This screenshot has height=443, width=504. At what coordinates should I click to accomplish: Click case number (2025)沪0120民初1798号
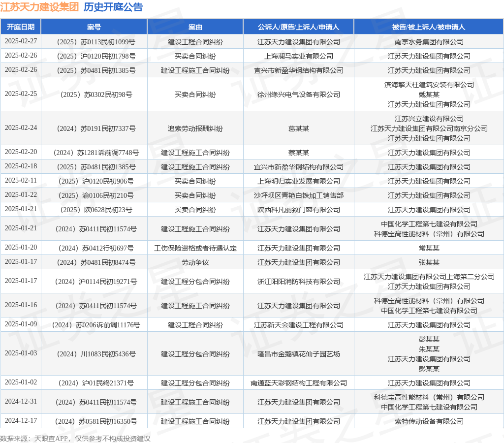[96, 56]
